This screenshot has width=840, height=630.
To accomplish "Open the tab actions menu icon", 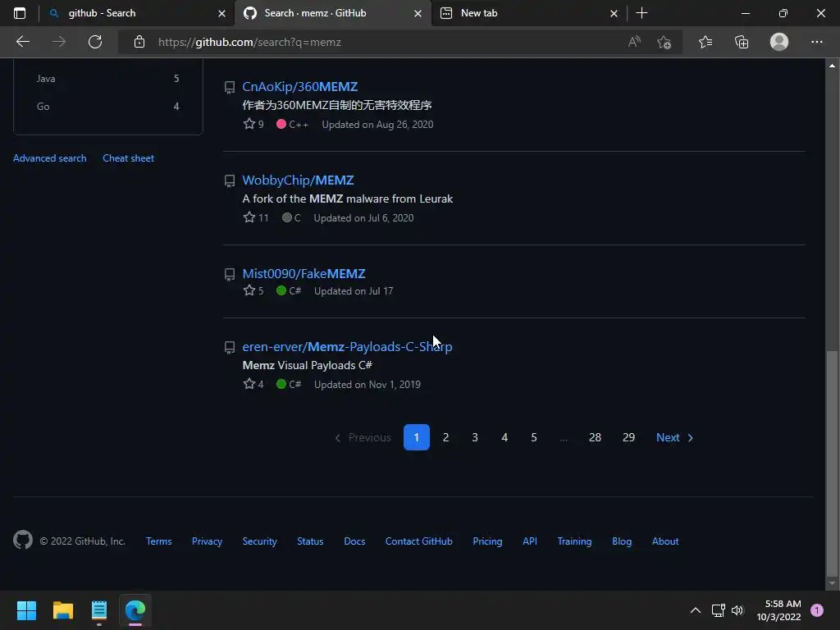I will [20, 13].
